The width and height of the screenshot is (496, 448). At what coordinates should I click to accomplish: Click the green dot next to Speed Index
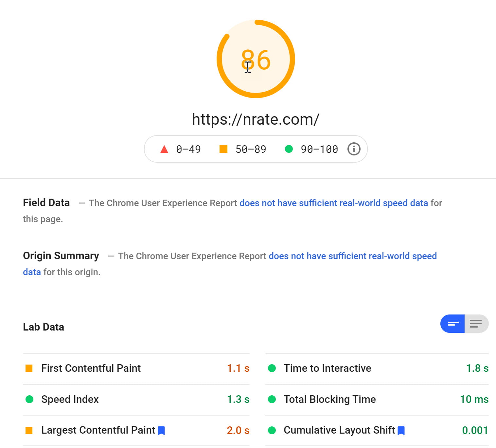pos(29,399)
